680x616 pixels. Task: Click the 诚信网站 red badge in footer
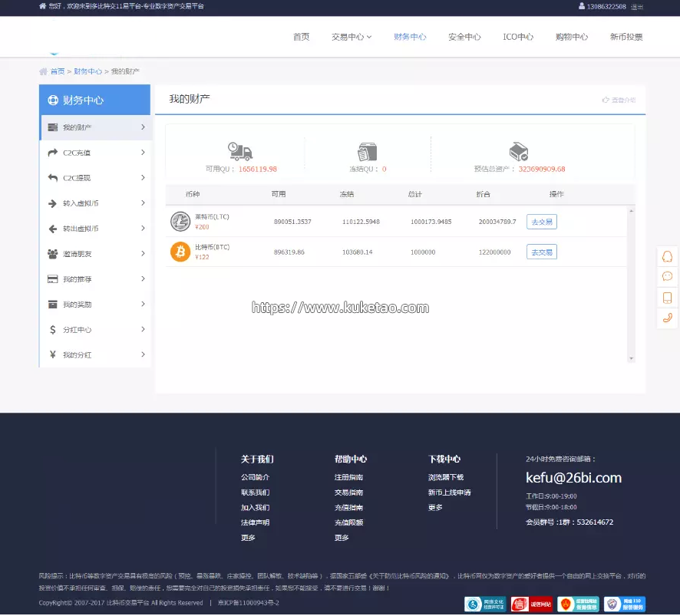click(532, 604)
